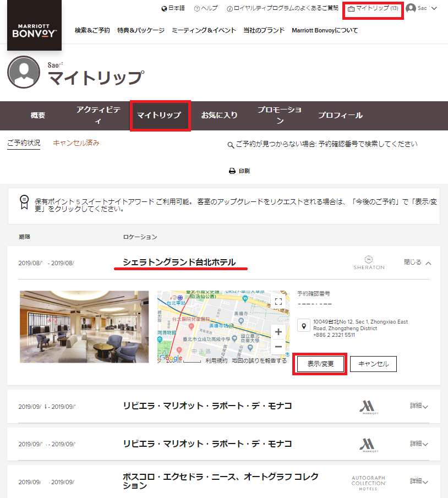Open 特典&パッケージ menu
This screenshot has width=448, height=498.
click(141, 30)
